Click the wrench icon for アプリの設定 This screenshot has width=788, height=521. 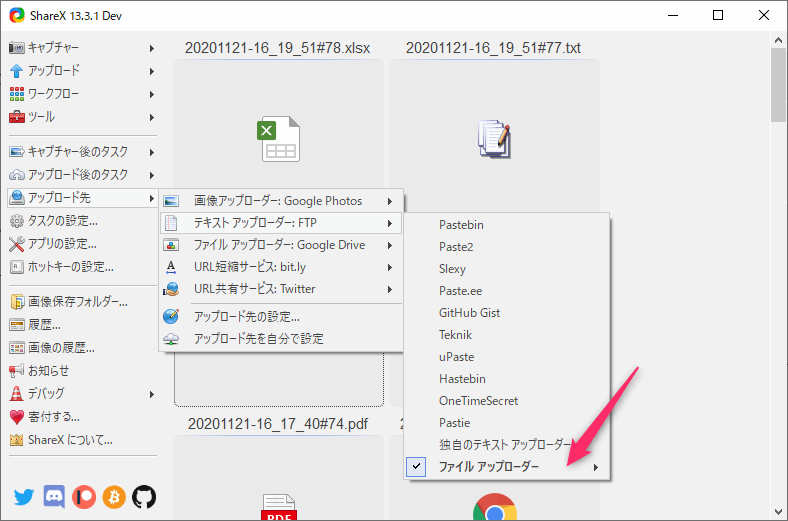17,244
